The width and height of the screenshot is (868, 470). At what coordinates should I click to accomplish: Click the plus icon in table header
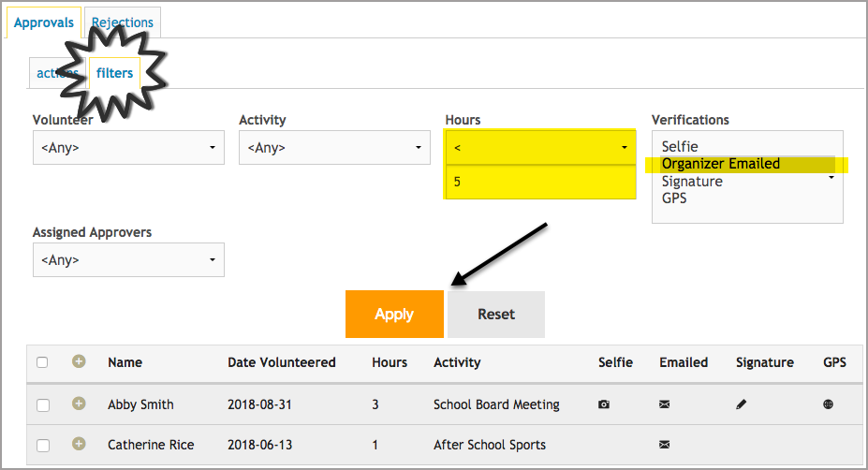pyautogui.click(x=79, y=361)
